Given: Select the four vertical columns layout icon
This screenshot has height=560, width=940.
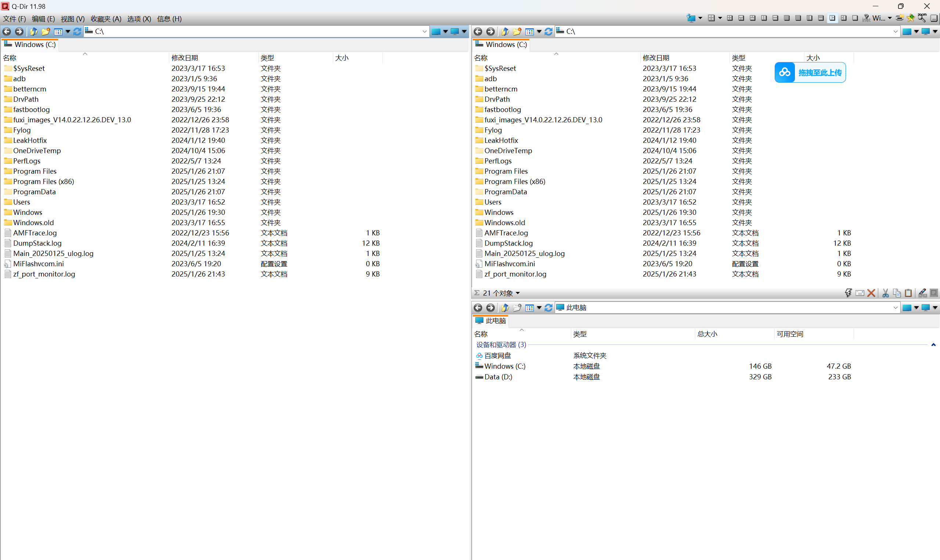Looking at the screenshot, I should tap(786, 18).
